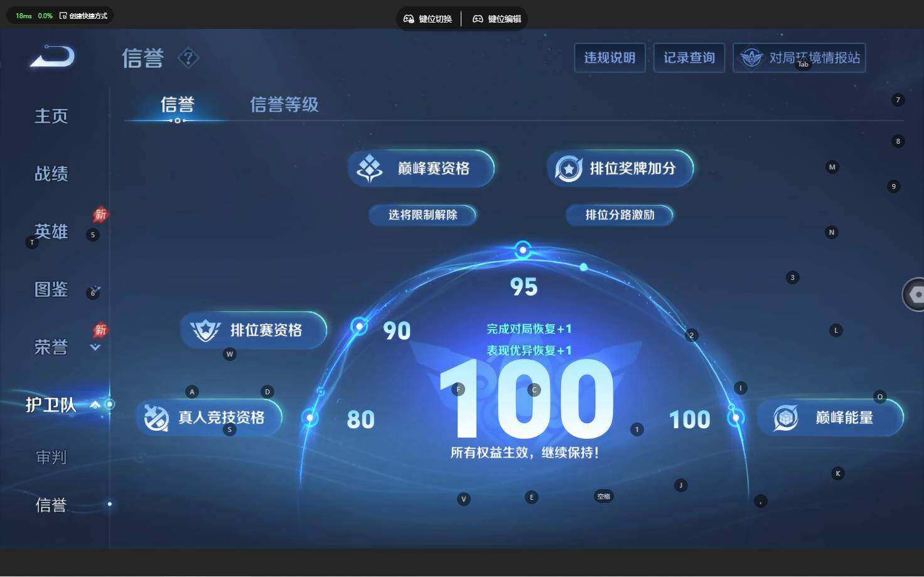Click the page title 信誉
924x577 pixels.
[142, 58]
